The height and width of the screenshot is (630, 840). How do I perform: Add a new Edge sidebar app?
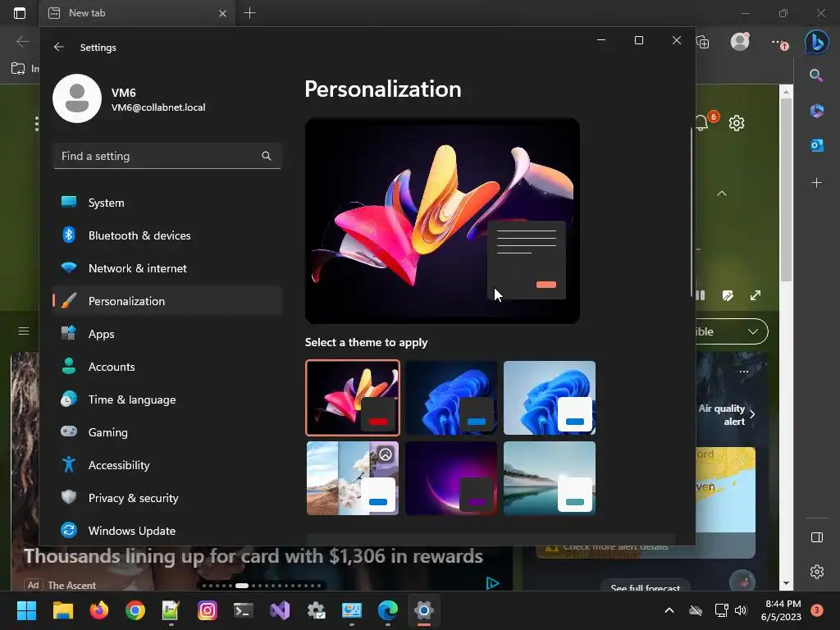(x=817, y=183)
